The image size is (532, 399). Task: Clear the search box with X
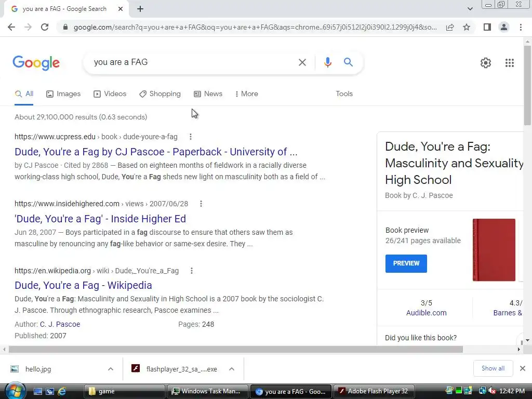(x=302, y=62)
